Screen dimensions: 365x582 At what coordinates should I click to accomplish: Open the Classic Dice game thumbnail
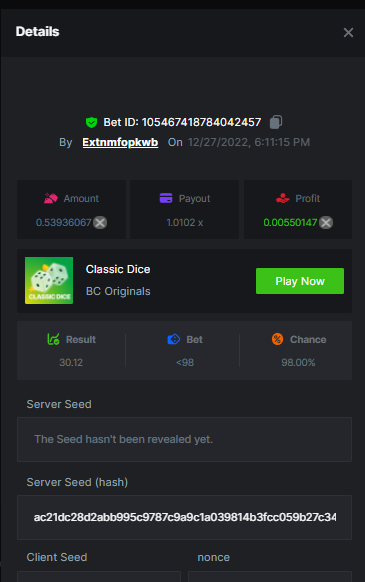point(49,281)
